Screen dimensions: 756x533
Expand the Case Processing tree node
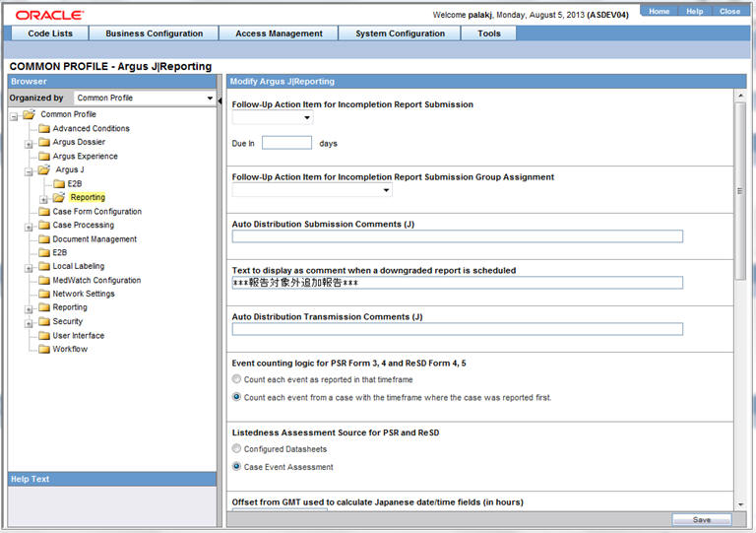click(x=29, y=228)
